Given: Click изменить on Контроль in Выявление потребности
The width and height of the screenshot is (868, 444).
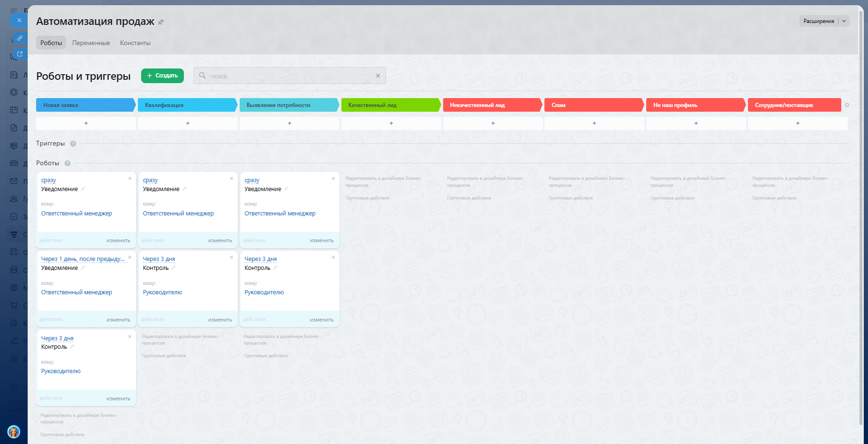Looking at the screenshot, I should (322, 320).
